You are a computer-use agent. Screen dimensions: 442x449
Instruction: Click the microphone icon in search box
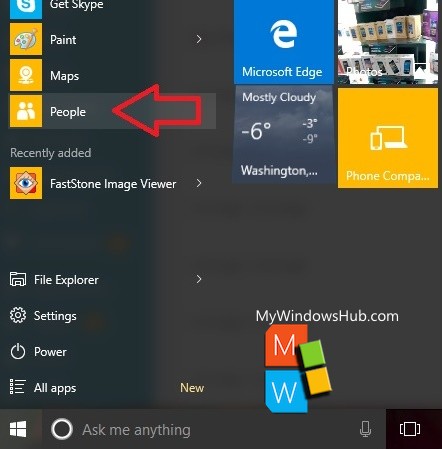(366, 429)
